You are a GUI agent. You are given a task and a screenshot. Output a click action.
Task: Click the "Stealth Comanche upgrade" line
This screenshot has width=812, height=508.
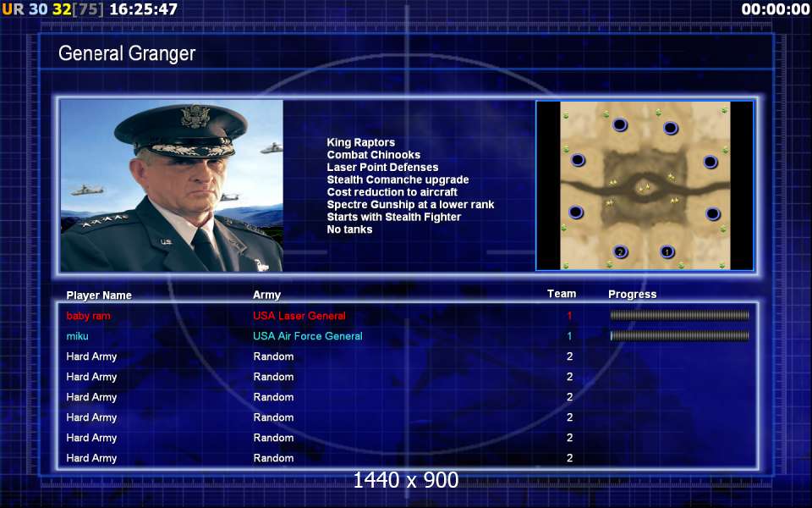tap(398, 179)
